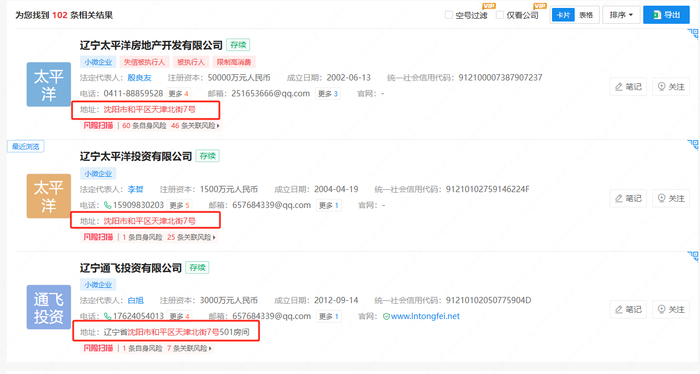Click 存续 status of 辽宁太平洋投资有限公司
This screenshot has height=374, width=700.
[208, 156]
